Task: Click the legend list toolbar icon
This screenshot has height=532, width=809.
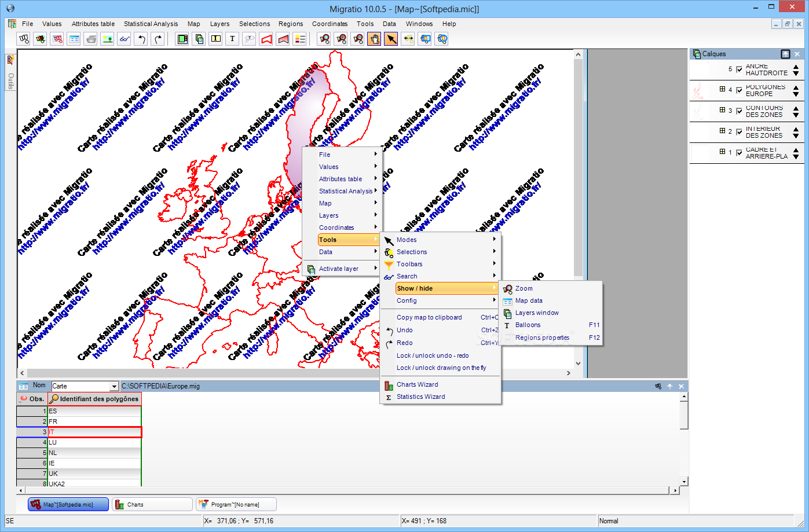Action: coord(300,39)
